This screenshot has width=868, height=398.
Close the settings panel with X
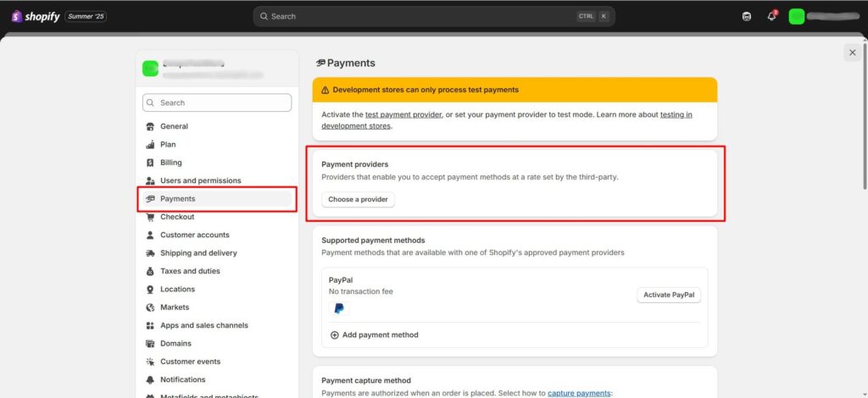point(852,53)
